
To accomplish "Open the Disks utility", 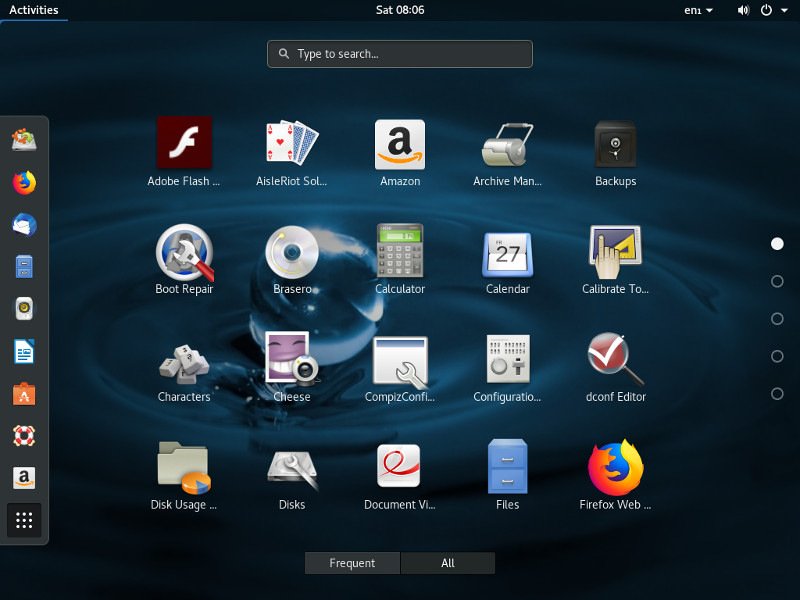I will pos(291,475).
